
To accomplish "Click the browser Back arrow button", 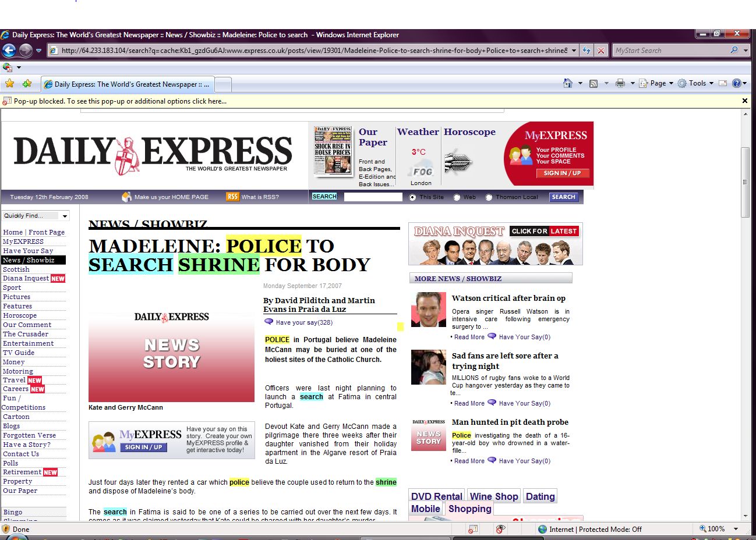I will (9, 51).
